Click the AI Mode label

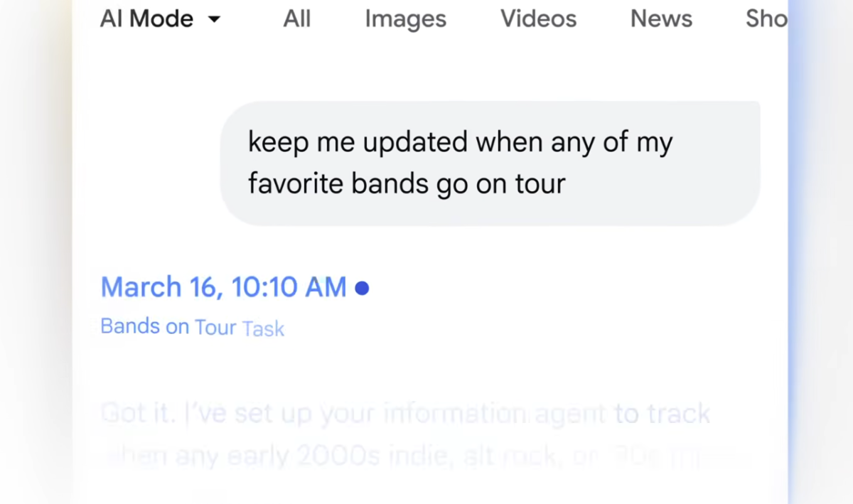[146, 18]
